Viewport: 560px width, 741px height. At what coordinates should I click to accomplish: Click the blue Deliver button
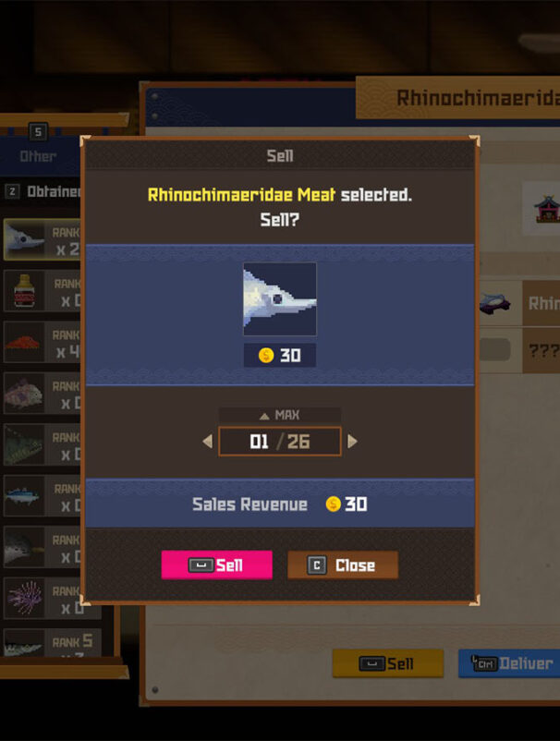(x=509, y=663)
